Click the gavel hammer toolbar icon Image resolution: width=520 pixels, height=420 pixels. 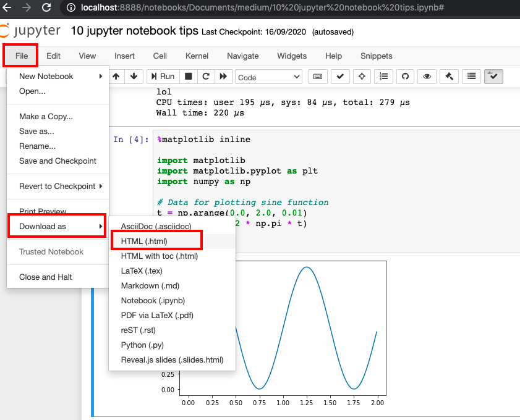[449, 77]
